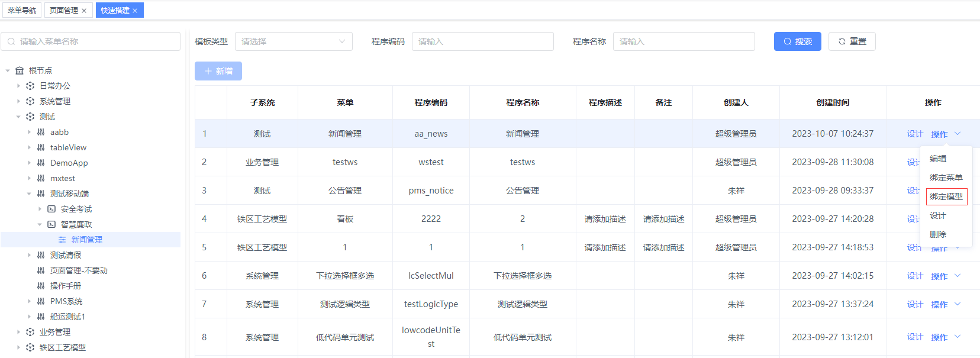Focus the 程序编码 input field
Viewport: 980px width, 358px height.
point(482,41)
